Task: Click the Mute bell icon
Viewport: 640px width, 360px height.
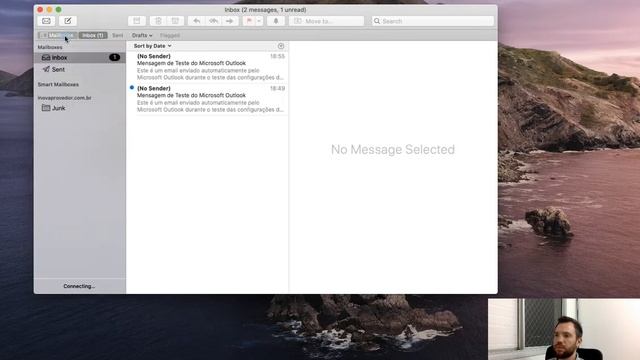Action: click(276, 21)
